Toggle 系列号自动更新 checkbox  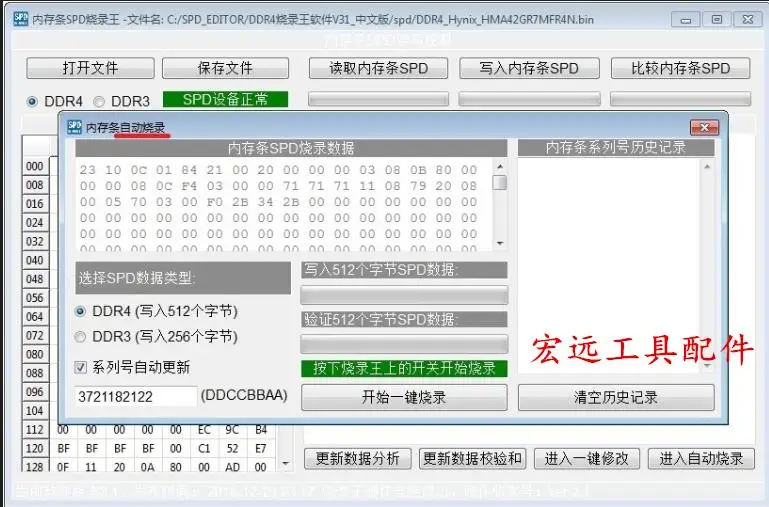80,367
